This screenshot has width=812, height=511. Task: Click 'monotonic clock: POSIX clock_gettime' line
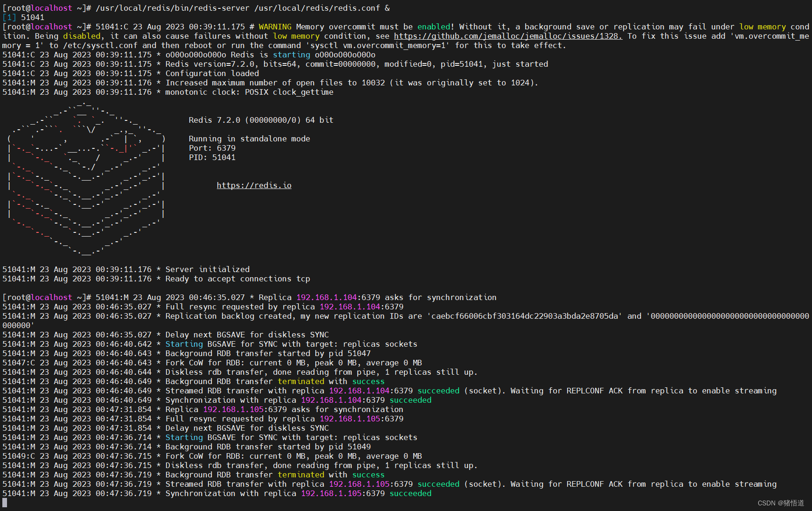(168, 92)
